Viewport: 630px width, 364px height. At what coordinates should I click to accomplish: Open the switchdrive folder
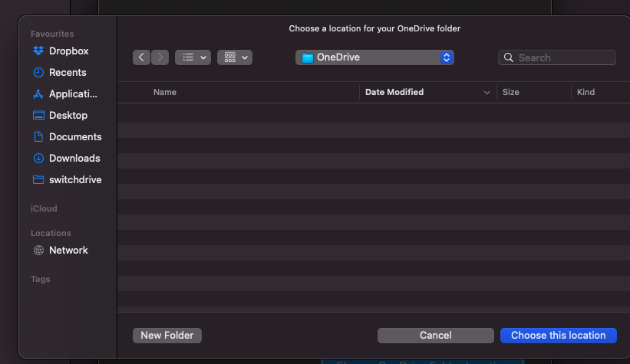point(74,180)
